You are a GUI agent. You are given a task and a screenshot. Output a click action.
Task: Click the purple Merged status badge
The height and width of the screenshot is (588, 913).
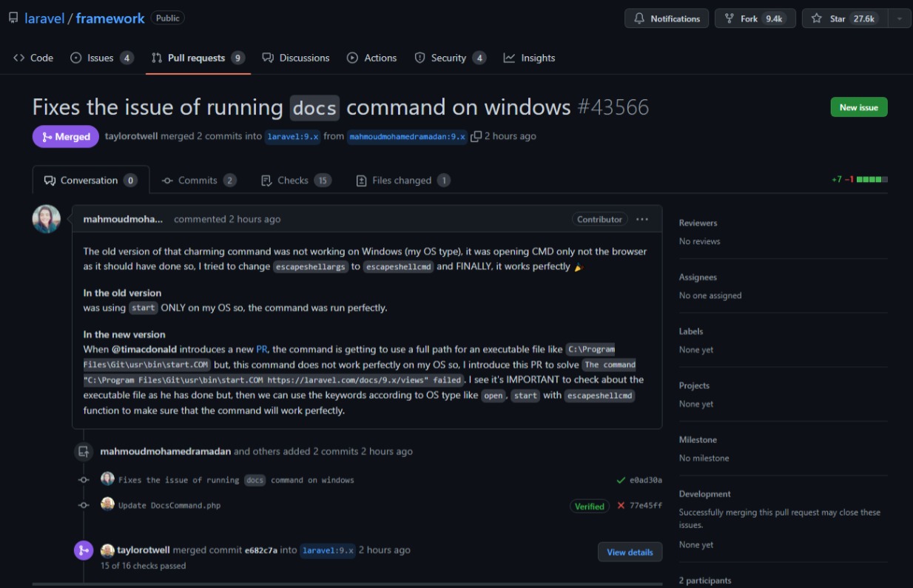coord(66,136)
